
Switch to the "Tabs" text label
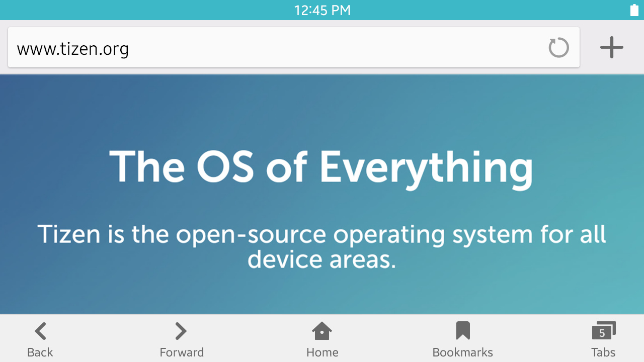tap(603, 352)
